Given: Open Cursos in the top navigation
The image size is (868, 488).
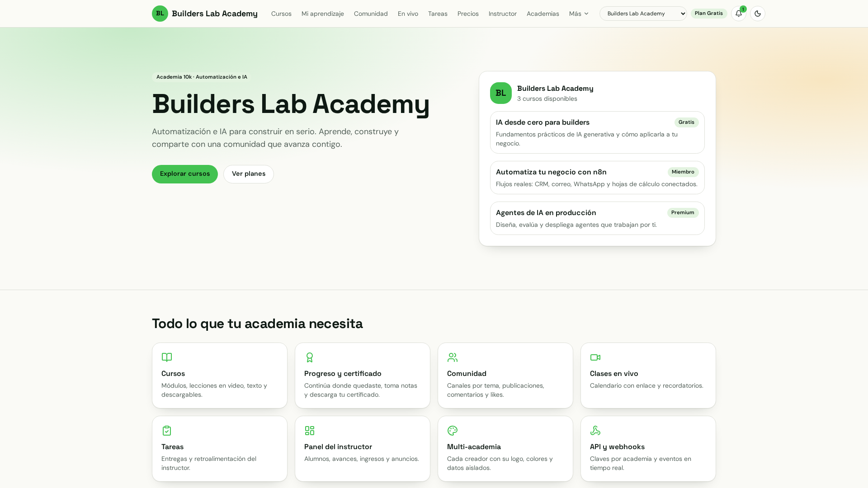Looking at the screenshot, I should point(281,14).
